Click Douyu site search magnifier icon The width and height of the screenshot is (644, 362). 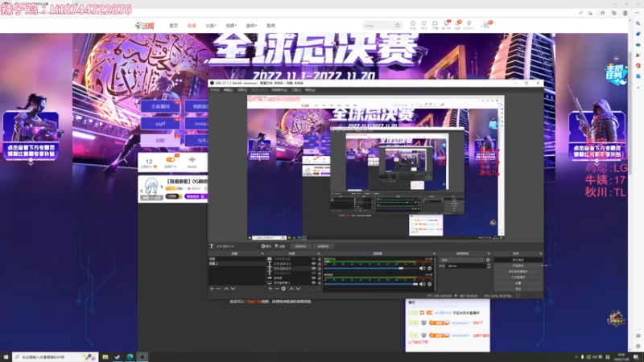pyautogui.click(x=398, y=26)
